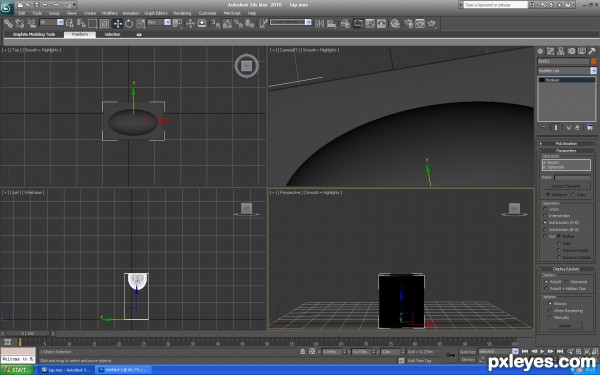Viewport: 600px width, 375px height.
Task: Select the Scale tool
Action: (x=140, y=24)
